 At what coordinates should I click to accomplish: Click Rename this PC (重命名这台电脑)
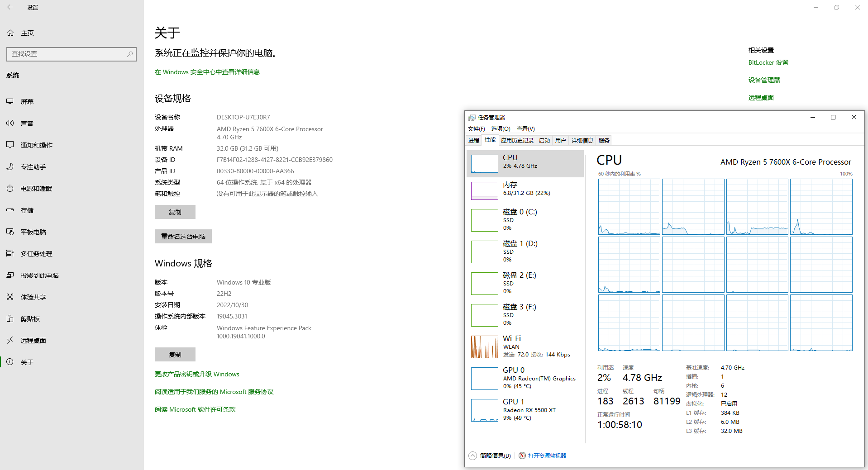(x=183, y=237)
